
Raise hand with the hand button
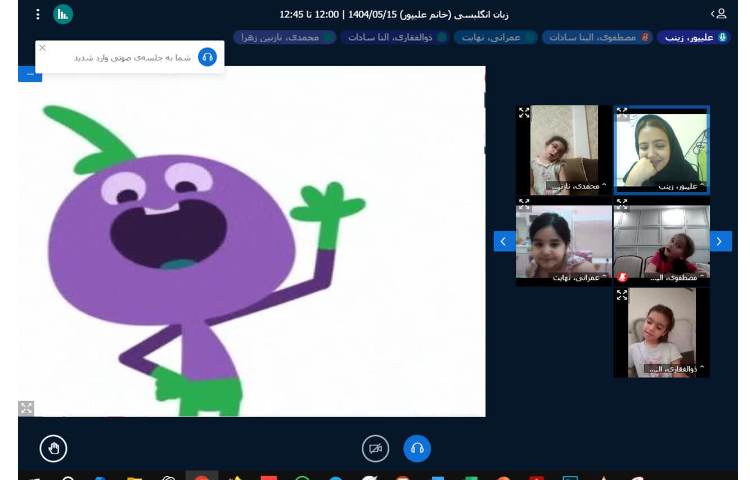54,448
